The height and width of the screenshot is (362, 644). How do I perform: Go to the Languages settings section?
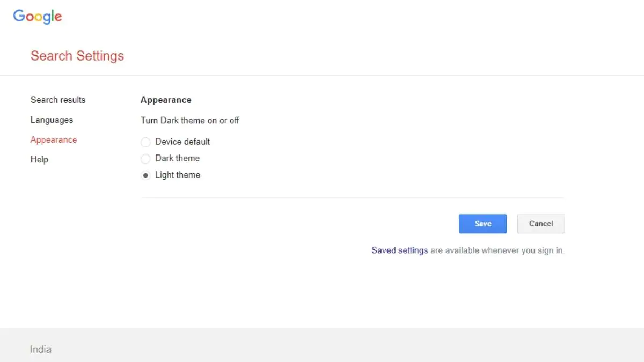coord(52,120)
